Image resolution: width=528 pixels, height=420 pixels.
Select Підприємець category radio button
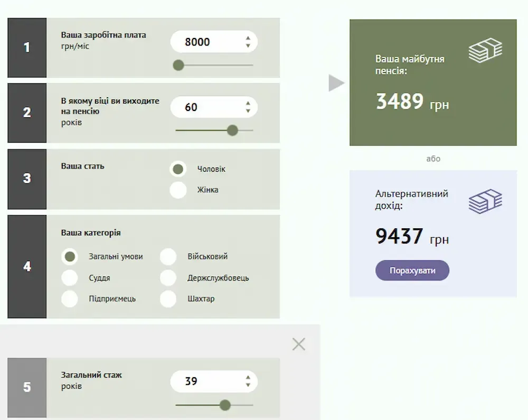click(x=70, y=299)
